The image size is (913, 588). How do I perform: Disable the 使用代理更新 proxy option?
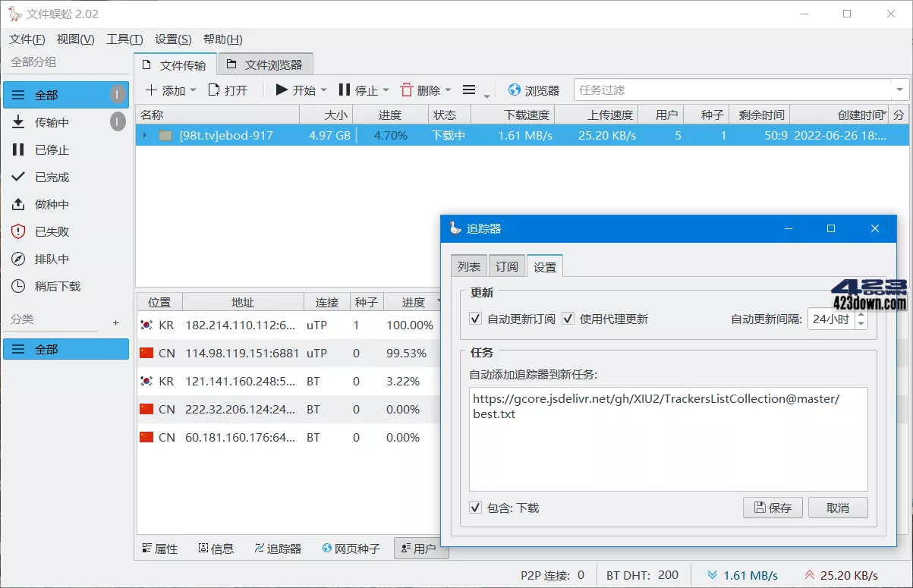[x=568, y=319]
